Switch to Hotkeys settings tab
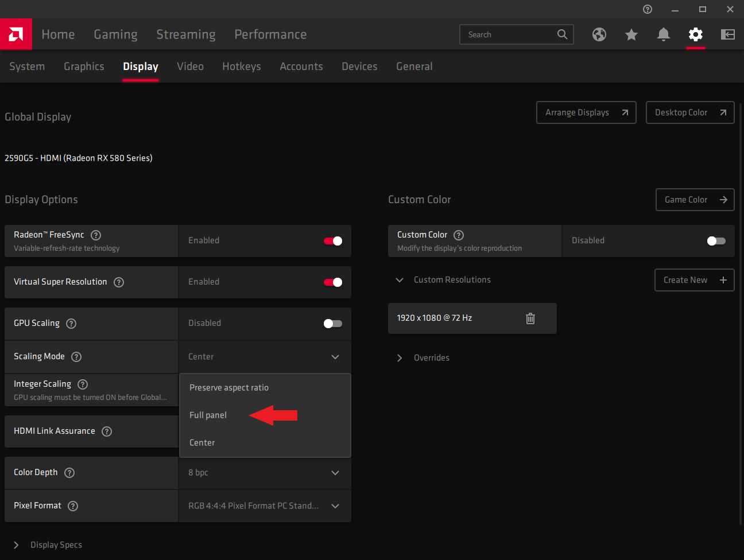 click(x=241, y=67)
